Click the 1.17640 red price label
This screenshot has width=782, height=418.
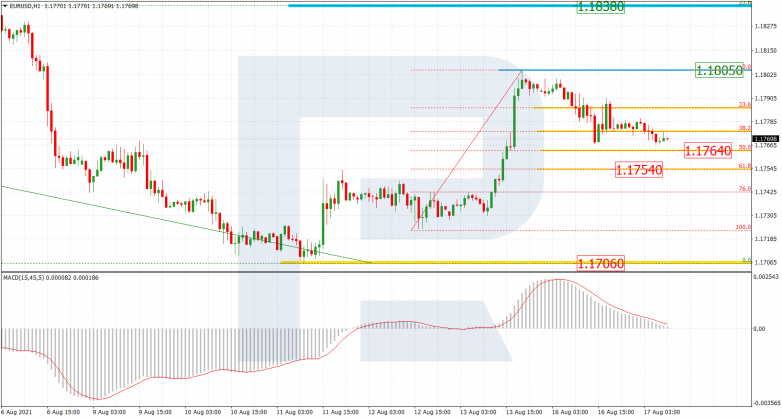[x=708, y=150]
